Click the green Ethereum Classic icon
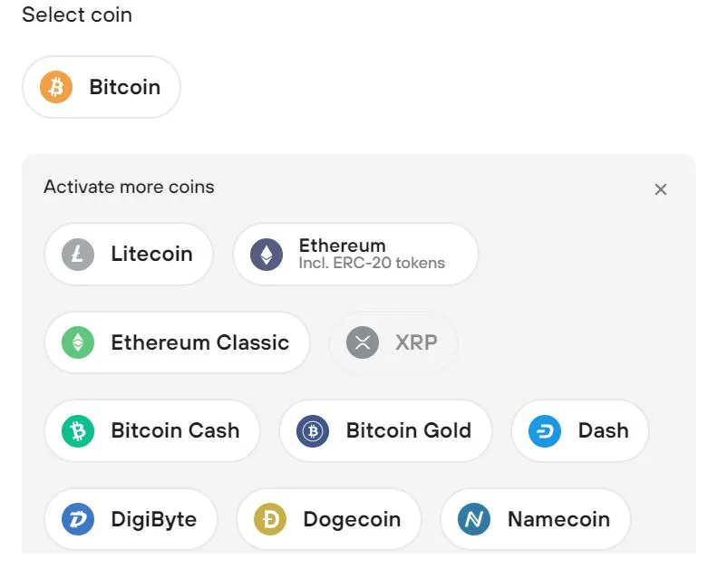Viewport: 727px width, 588px height. pyautogui.click(x=78, y=342)
